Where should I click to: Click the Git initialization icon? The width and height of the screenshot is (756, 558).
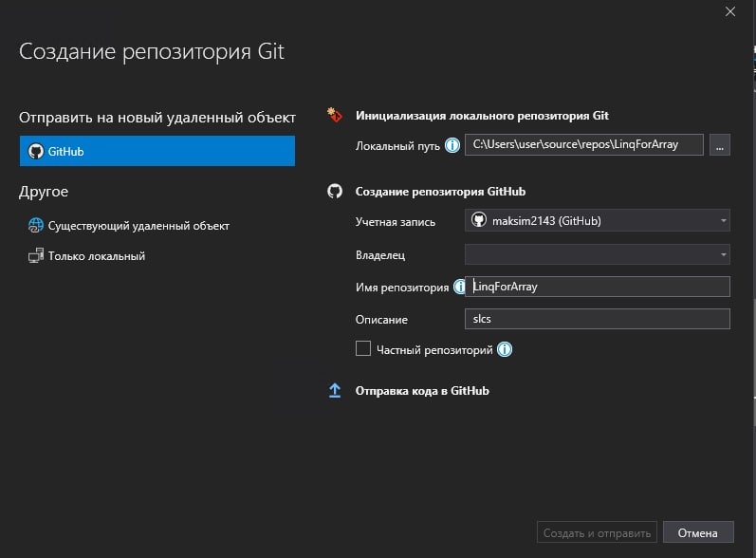click(335, 115)
